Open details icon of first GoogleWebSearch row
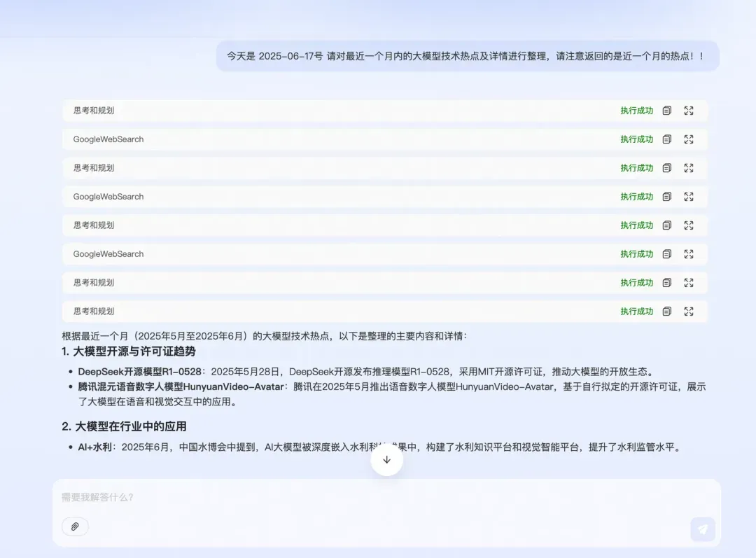The height and width of the screenshot is (558, 756). pyautogui.click(x=667, y=139)
